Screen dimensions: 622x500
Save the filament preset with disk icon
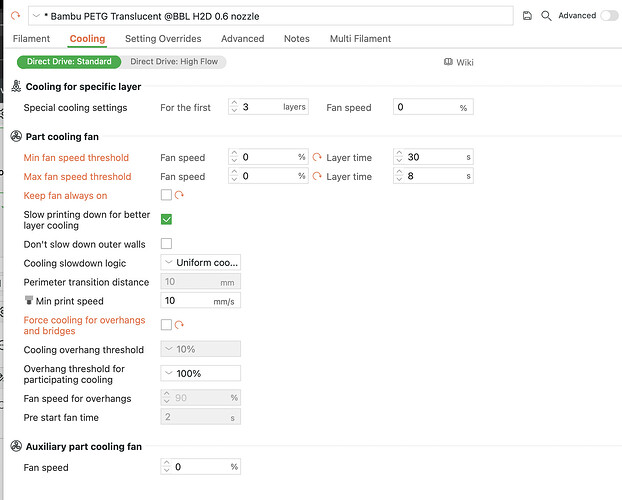[x=527, y=16]
